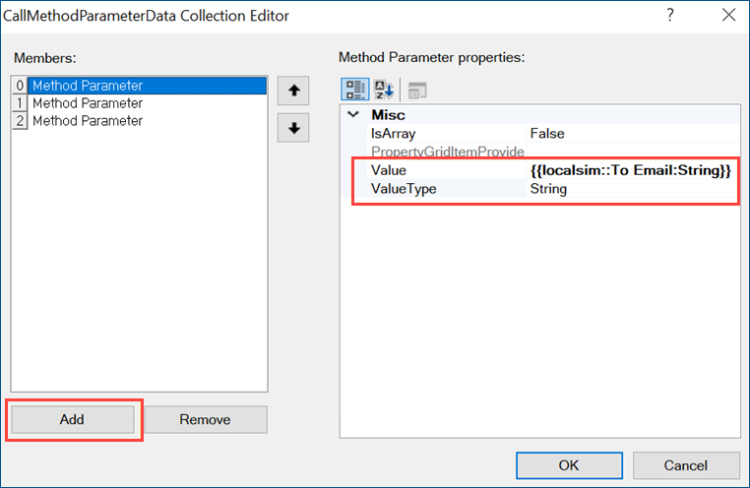Move selected member up

pyautogui.click(x=293, y=91)
